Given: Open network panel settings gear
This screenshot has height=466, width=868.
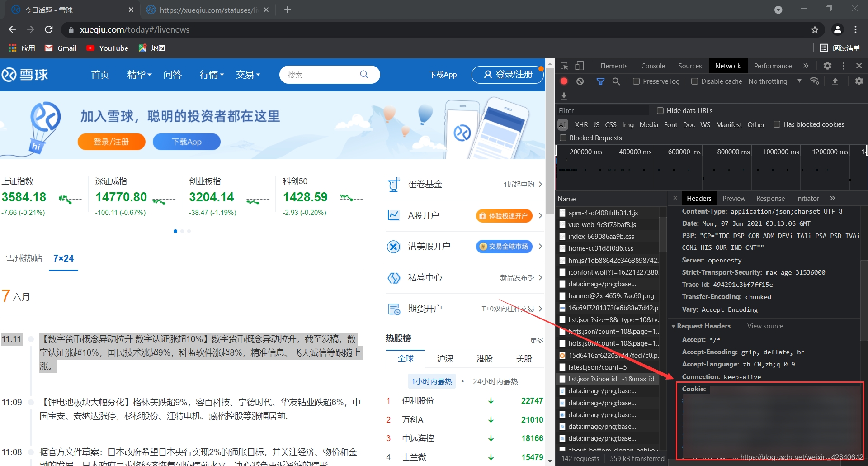Looking at the screenshot, I should coord(859,81).
